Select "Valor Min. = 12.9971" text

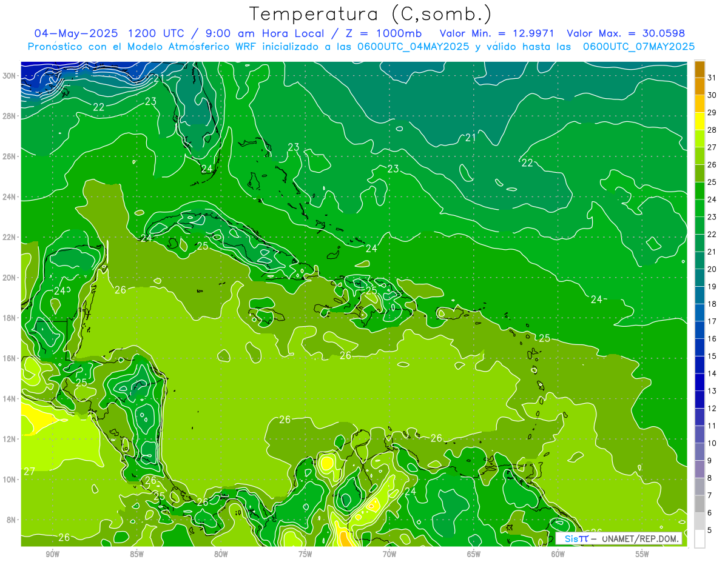(x=497, y=33)
